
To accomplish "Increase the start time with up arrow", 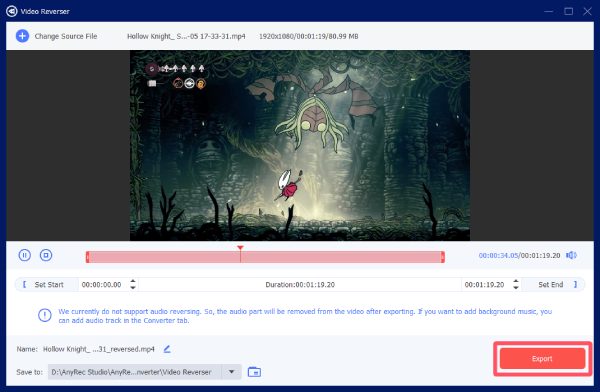I will [x=133, y=281].
